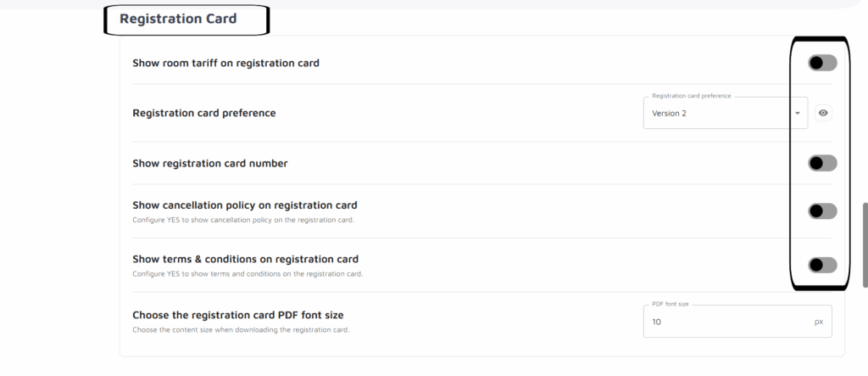
Task: Enable terms & conditions toggle switch
Action: (821, 265)
